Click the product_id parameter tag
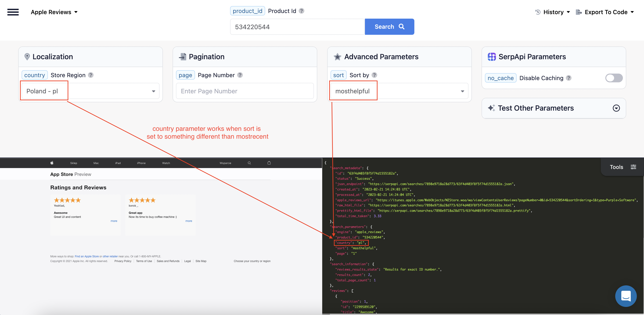The height and width of the screenshot is (315, 644). 247,11
